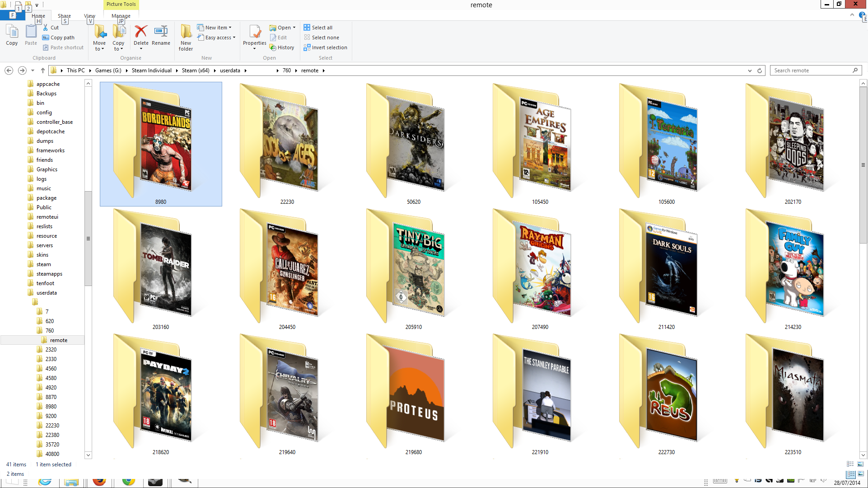Click Copy path in Clipboard group
Viewport: 868px width, 488px height.
pyautogui.click(x=58, y=38)
